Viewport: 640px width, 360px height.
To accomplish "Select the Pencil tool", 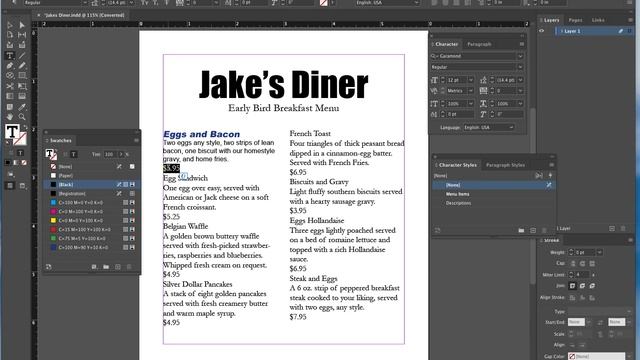I will [22, 66].
